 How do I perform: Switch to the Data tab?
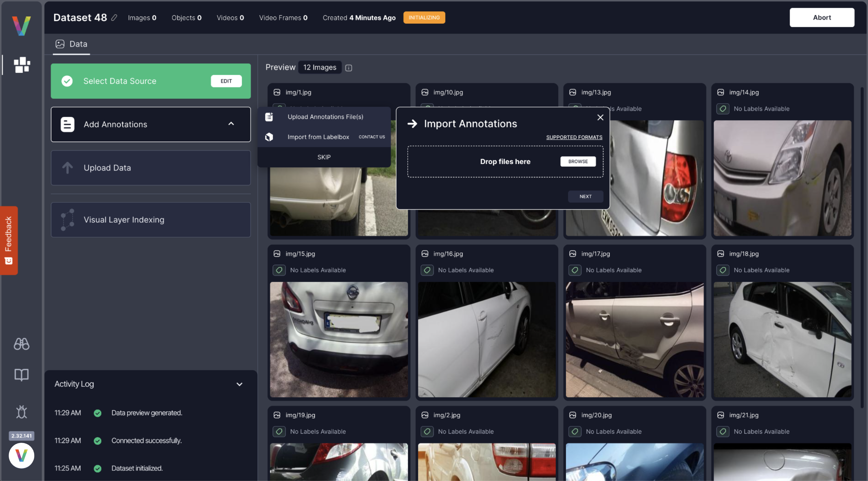tap(71, 44)
